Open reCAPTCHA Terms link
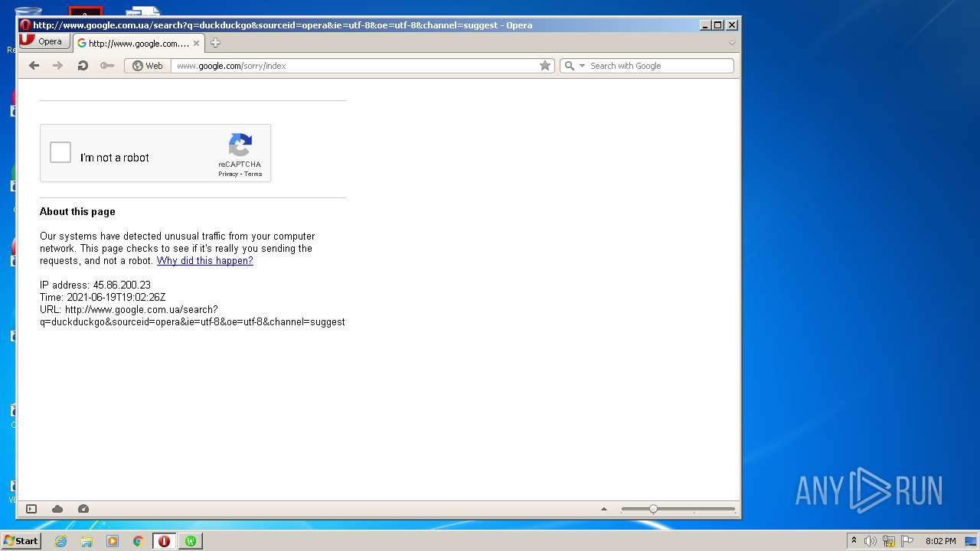980x551 pixels. click(x=253, y=174)
